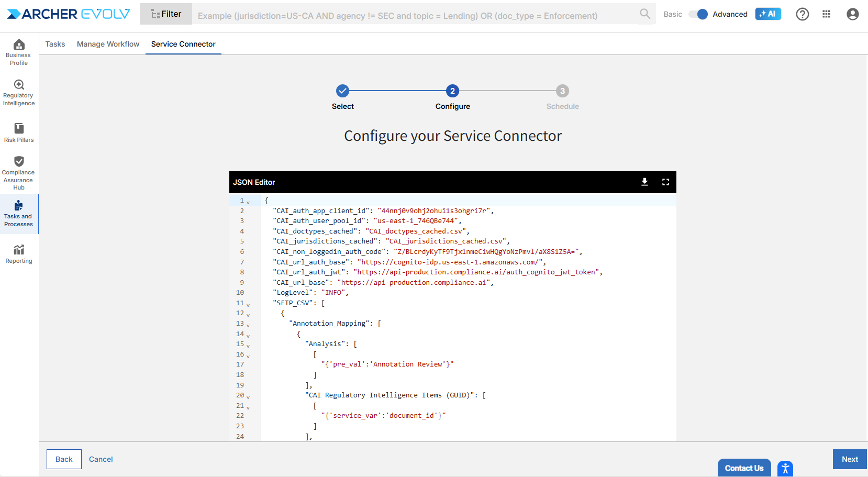Image resolution: width=868 pixels, height=477 pixels.
Task: Open the Reporting section
Action: pos(19,254)
